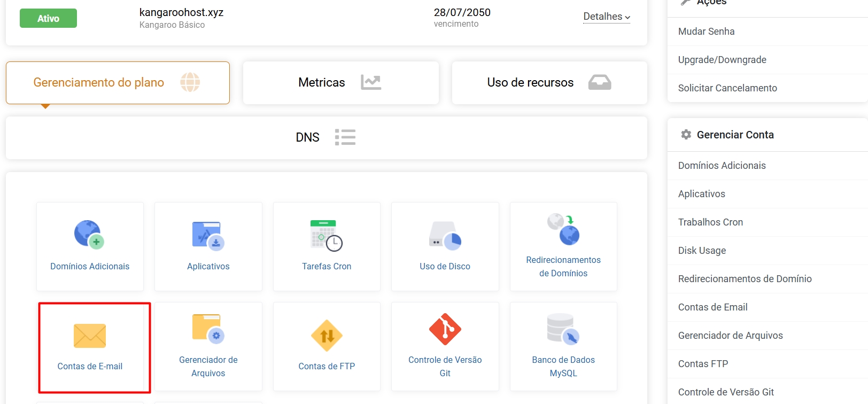
Task: Select the Uso de recursos tab
Action: pos(549,83)
